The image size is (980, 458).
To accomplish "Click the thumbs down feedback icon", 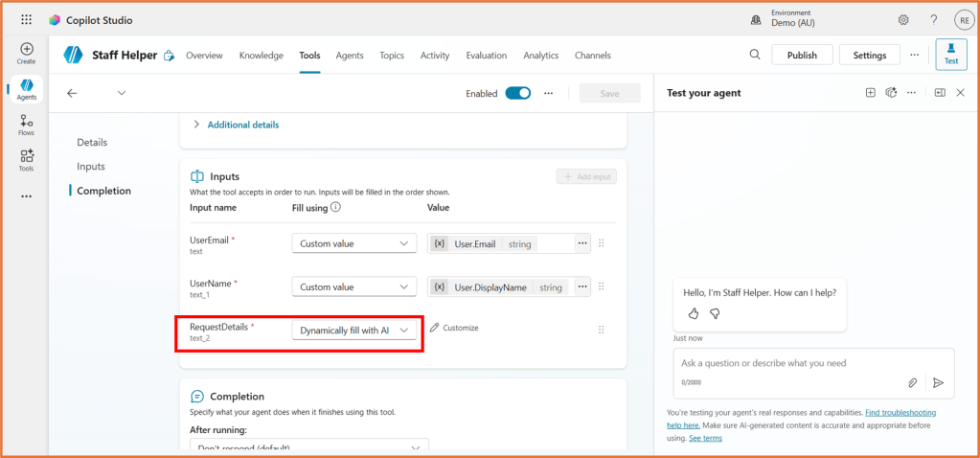I will click(x=714, y=313).
